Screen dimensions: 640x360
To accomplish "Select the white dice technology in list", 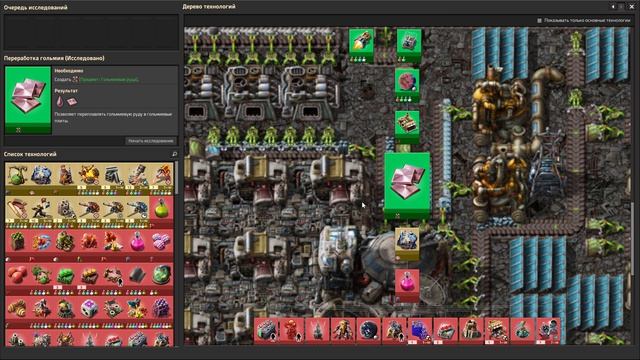I will [x=89, y=311].
